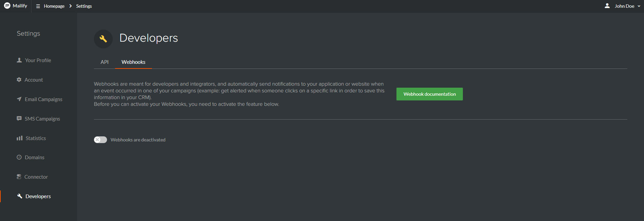Click the John Doe username
This screenshot has width=644, height=221.
tap(625, 6)
